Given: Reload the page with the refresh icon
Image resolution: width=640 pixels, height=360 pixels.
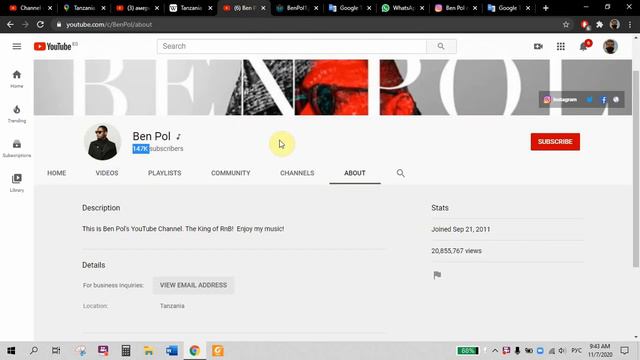Looking at the screenshot, I should coord(40,24).
